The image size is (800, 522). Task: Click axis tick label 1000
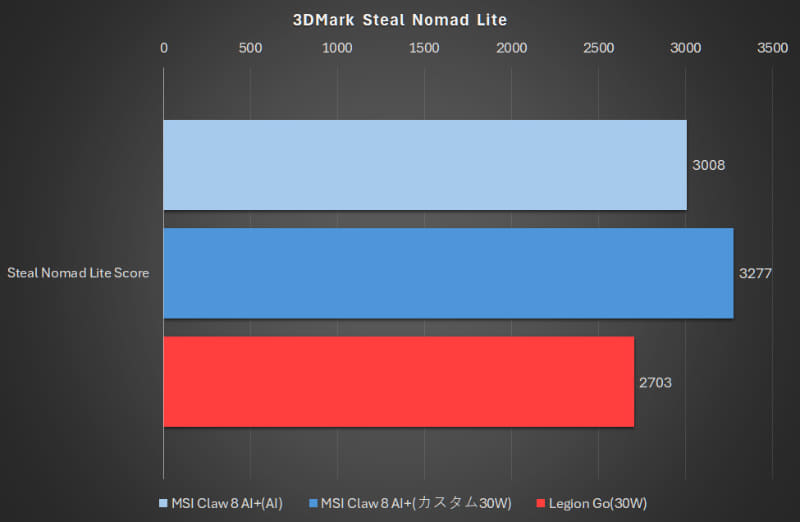click(x=337, y=48)
